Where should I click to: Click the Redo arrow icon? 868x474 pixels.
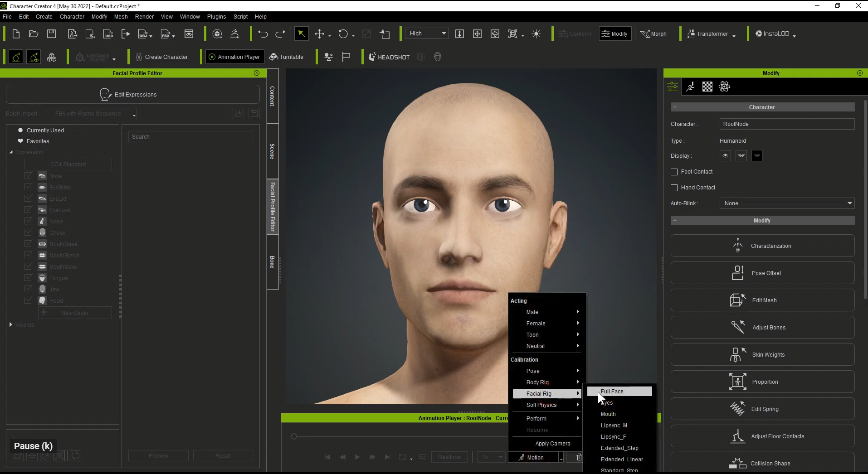tap(280, 34)
